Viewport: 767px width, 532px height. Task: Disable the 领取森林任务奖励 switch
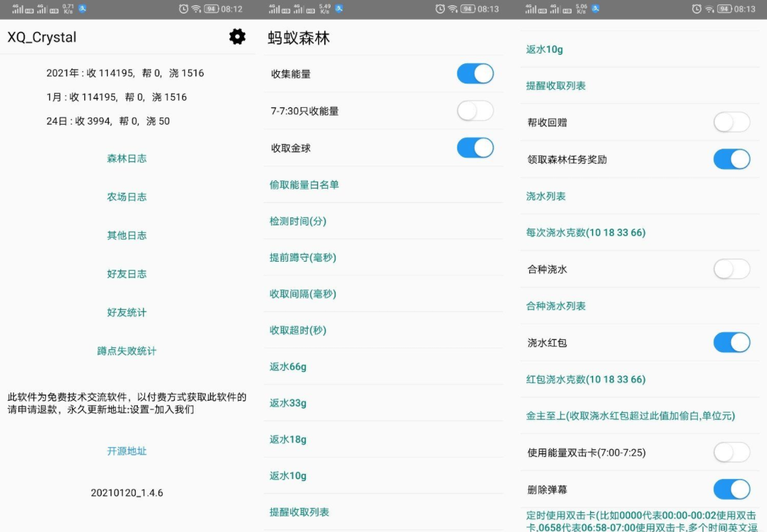click(732, 159)
